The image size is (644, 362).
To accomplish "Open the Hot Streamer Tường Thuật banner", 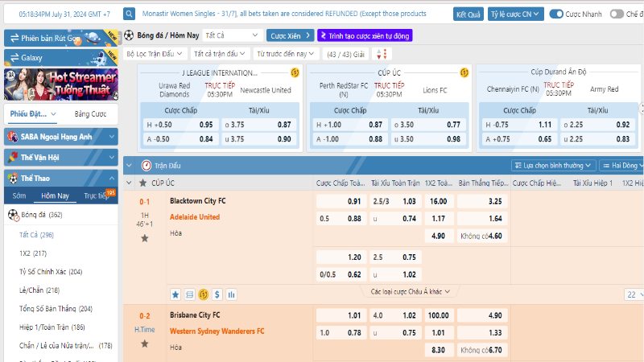I will point(60,85).
